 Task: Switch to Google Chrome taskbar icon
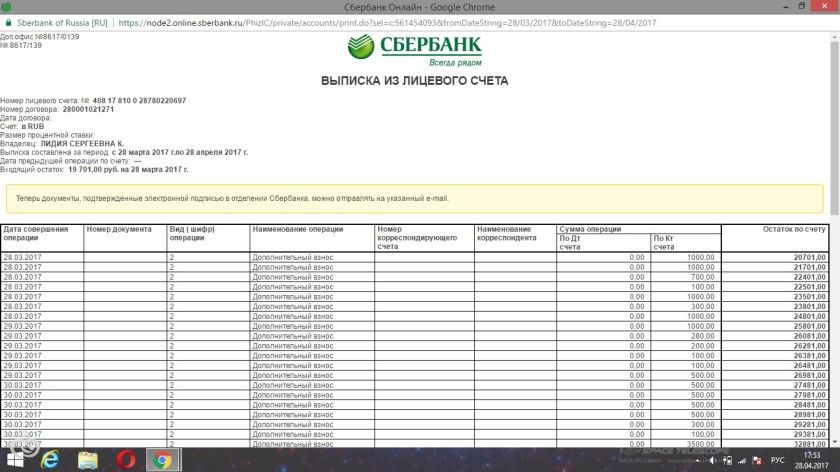163,460
